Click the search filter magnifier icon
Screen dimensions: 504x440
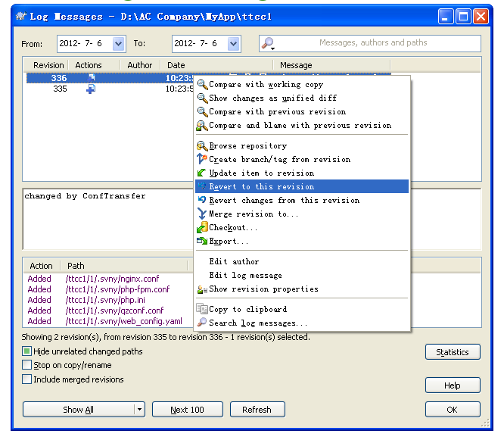(268, 43)
